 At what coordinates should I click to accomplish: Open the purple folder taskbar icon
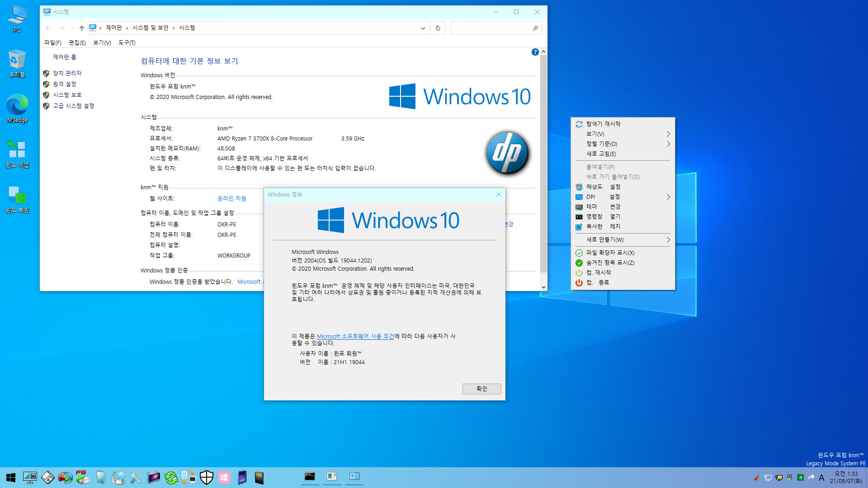pos(154,478)
